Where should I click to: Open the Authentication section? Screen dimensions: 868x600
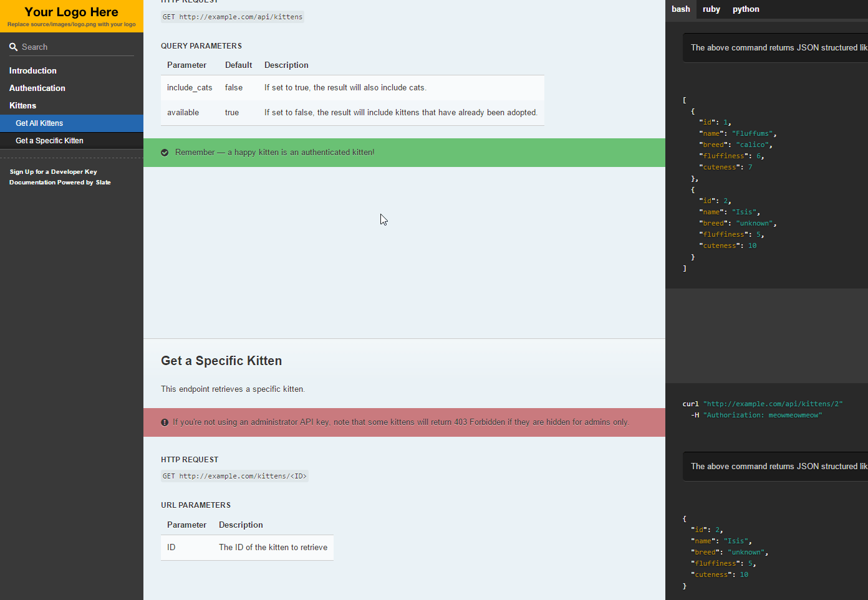37,88
